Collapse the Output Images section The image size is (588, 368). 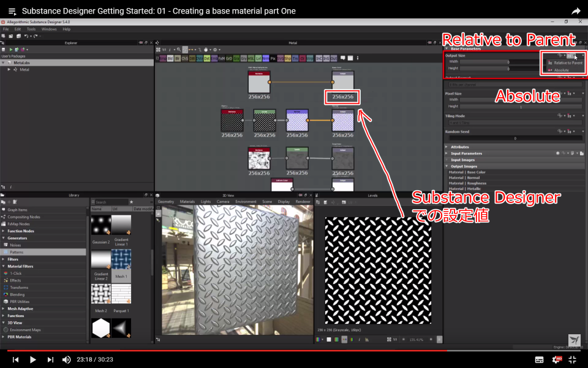point(447,166)
